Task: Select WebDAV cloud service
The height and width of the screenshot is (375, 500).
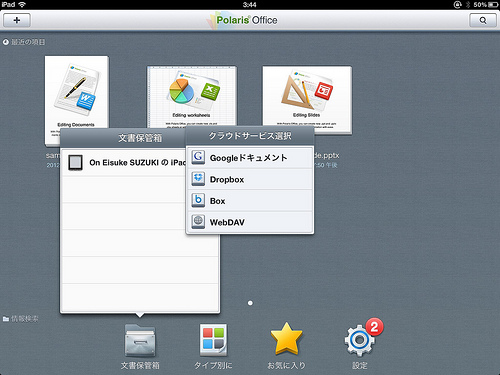Action: [250, 222]
